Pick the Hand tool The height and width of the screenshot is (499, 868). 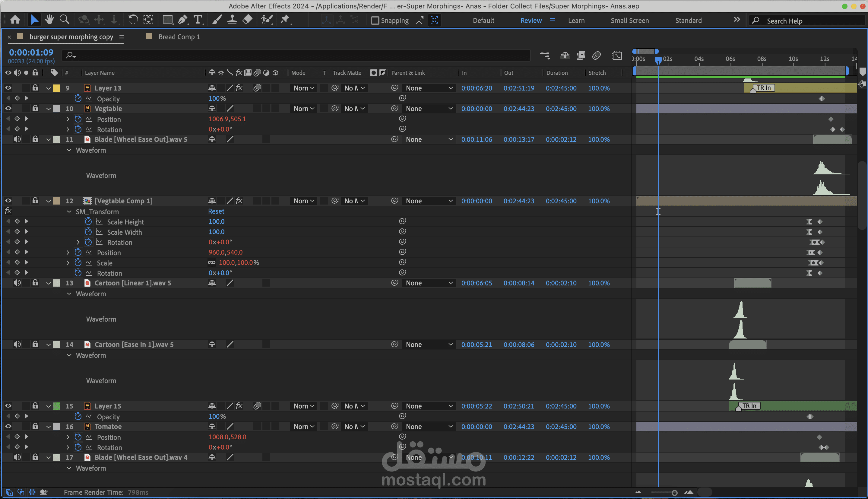49,20
